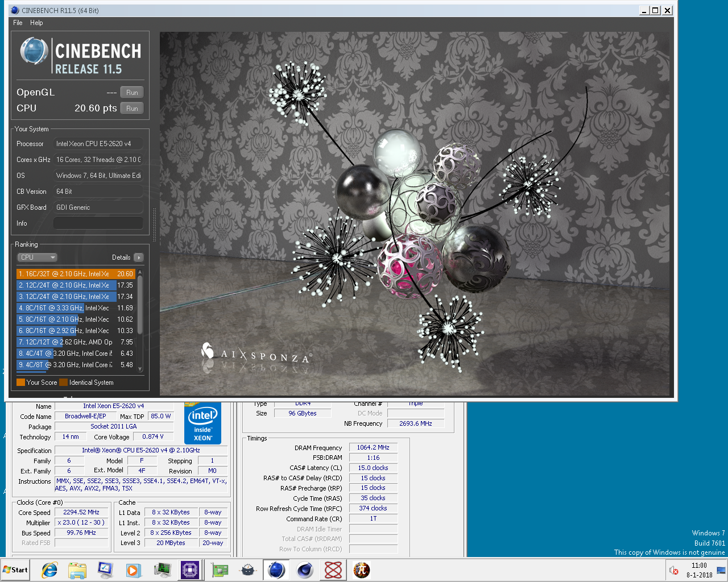
Task: Open the resource monitor screen taskbar icon
Action: (x=162, y=569)
